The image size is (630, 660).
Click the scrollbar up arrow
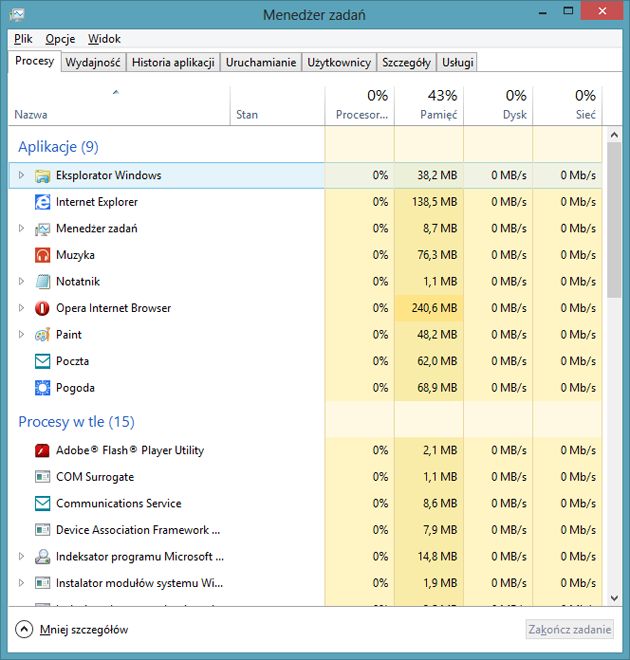(x=614, y=135)
